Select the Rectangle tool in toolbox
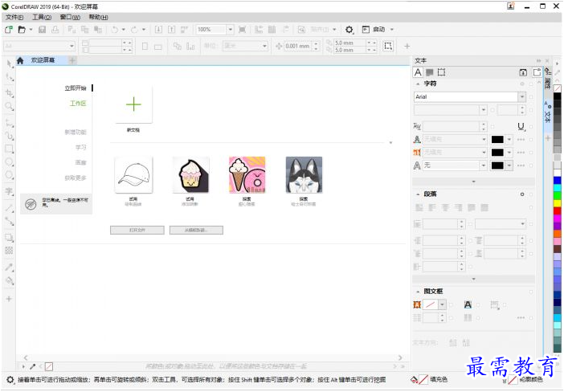 coord(9,149)
